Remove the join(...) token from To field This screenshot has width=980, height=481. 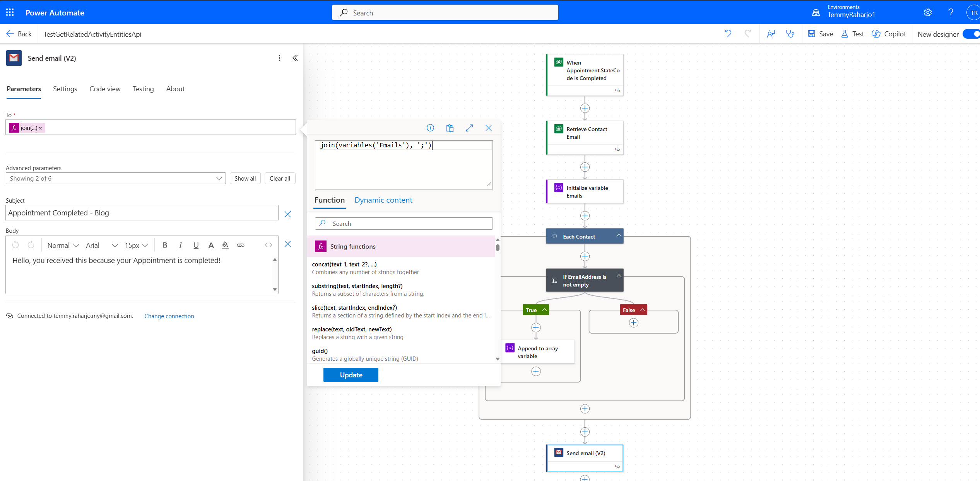(40, 128)
